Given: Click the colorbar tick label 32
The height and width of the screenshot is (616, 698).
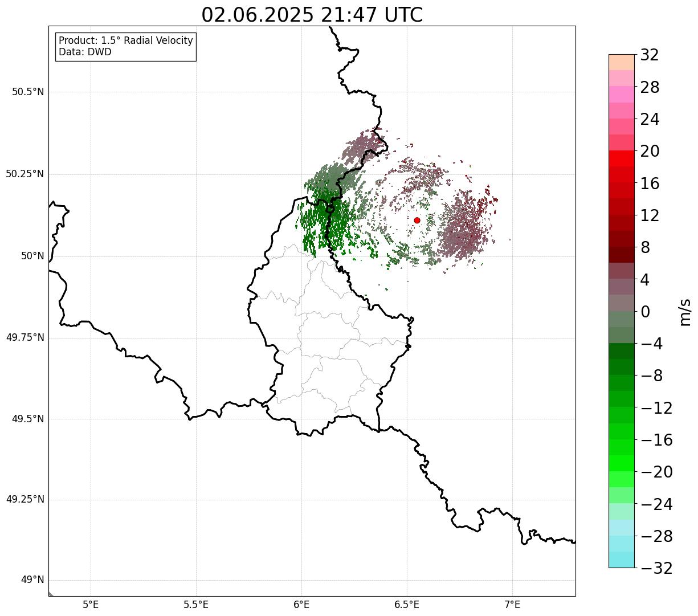Looking at the screenshot, I should pos(650,55).
